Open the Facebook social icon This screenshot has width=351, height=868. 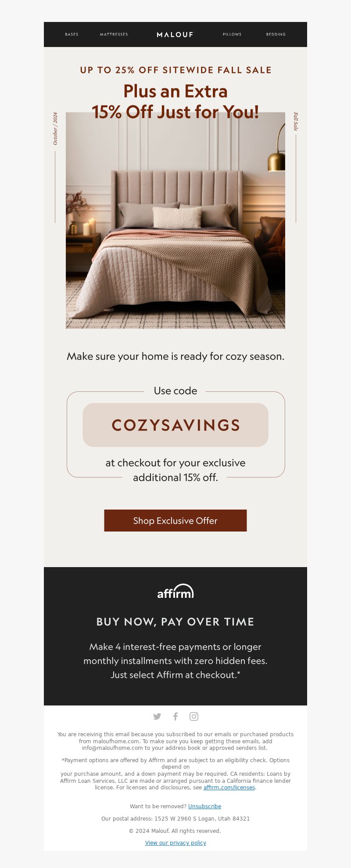click(175, 716)
